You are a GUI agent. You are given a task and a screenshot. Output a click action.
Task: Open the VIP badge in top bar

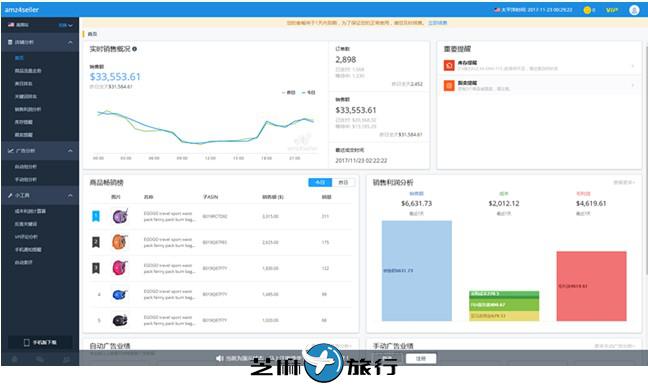(x=612, y=10)
